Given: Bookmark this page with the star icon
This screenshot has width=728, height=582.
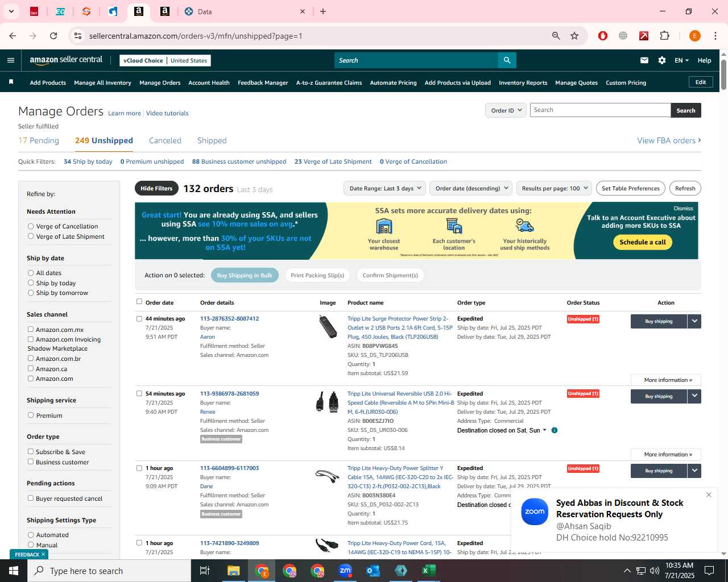Looking at the screenshot, I should 574,36.
